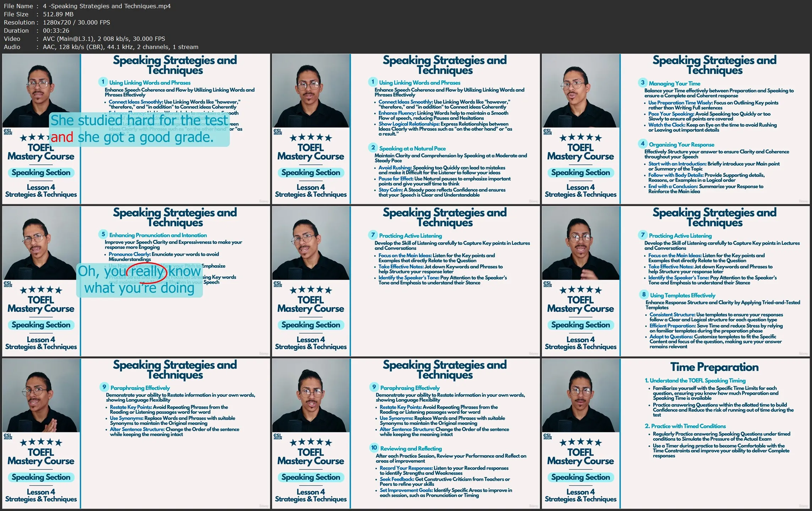Open the thumbnail showing 'Managing Your Time'

point(676,129)
